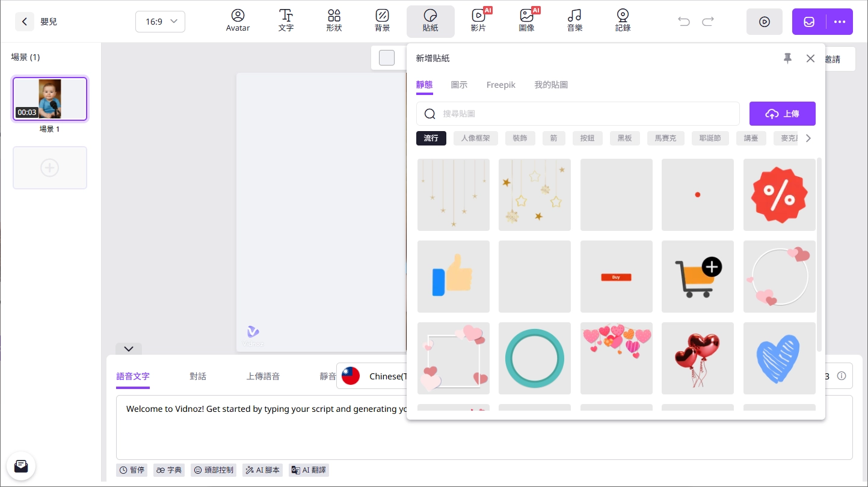The image size is (868, 487).
Task: Select the 箭 category chip
Action: (553, 138)
